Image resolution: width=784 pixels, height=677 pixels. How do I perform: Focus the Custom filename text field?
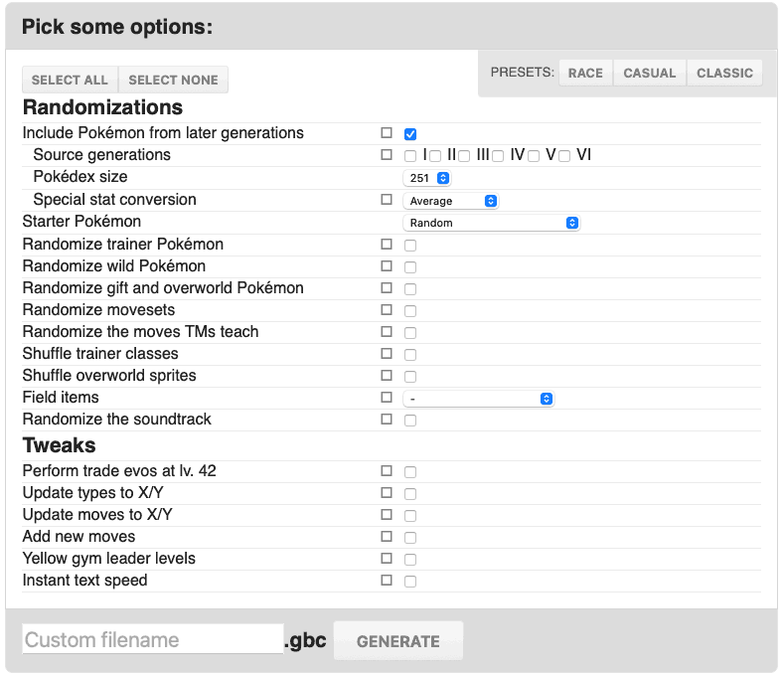[x=152, y=639]
